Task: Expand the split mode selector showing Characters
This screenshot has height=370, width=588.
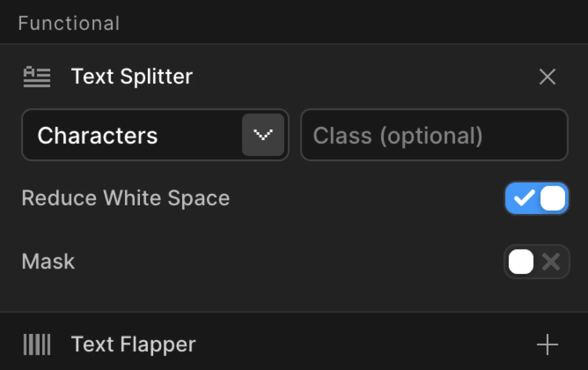Action: [263, 135]
